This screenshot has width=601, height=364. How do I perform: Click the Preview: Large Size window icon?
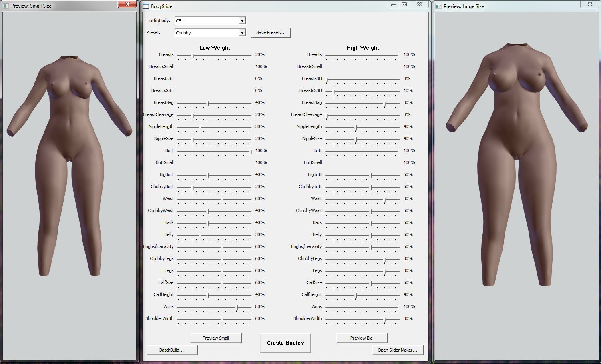coord(438,6)
